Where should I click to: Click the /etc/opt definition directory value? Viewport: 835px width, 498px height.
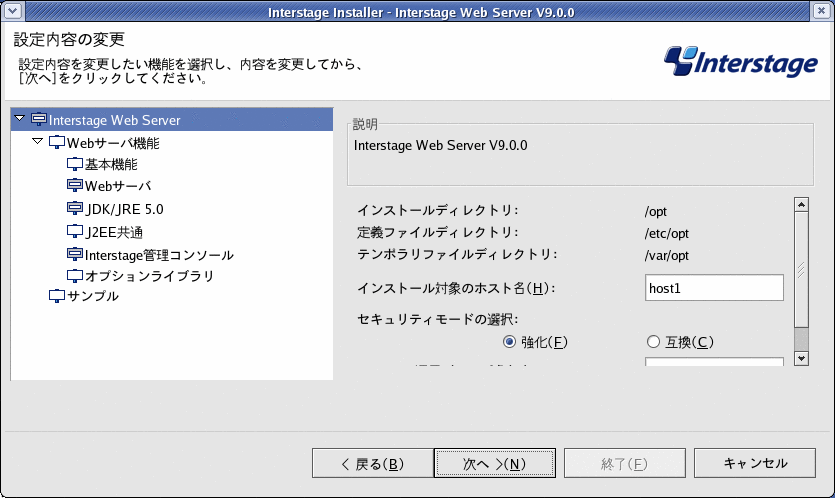(x=667, y=233)
